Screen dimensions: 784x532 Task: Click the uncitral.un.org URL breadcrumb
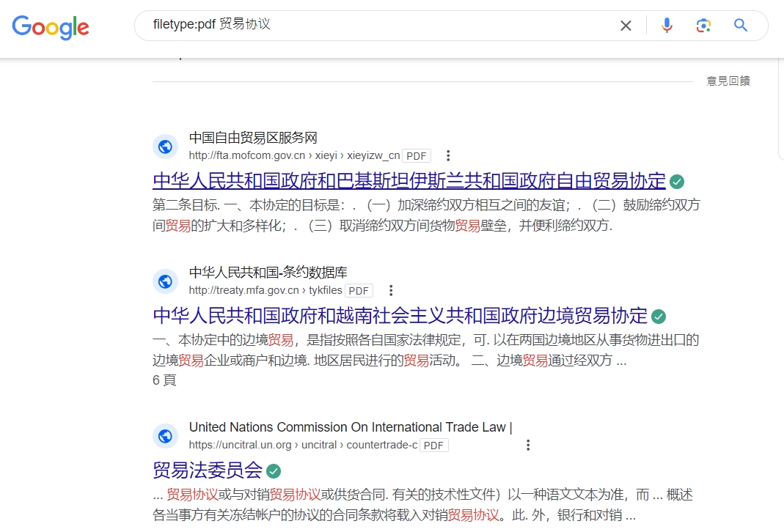pos(303,445)
